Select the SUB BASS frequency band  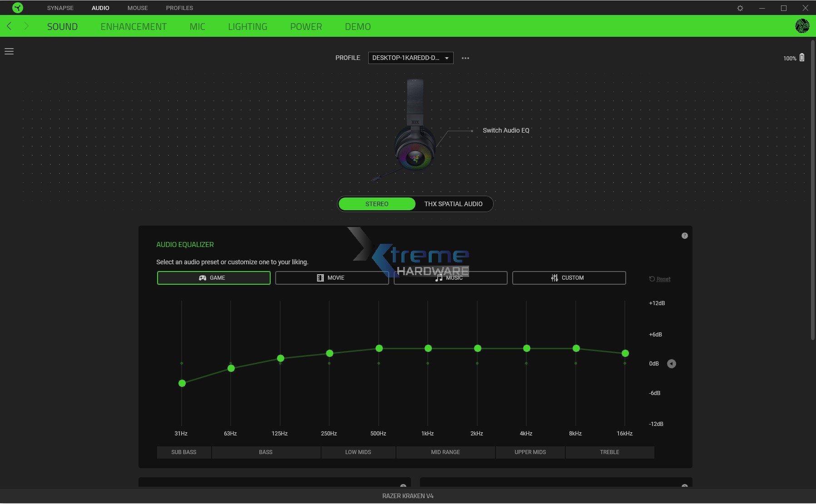pos(183,452)
